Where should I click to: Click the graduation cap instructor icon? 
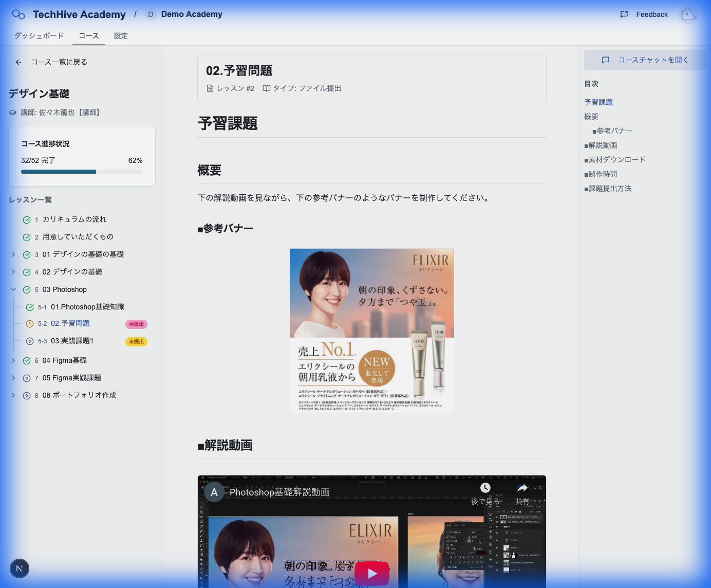point(12,113)
